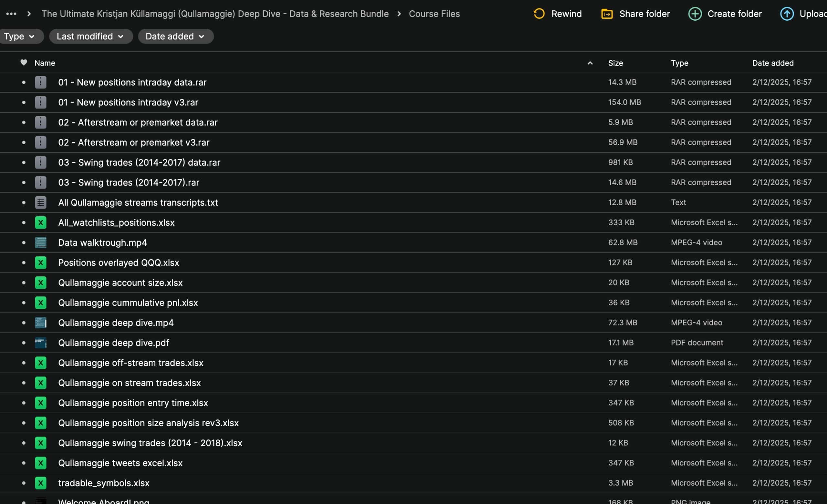The image size is (827, 504).
Task: Toggle favorite dot for Qullamaggie account size.xlsx
Action: (x=24, y=283)
